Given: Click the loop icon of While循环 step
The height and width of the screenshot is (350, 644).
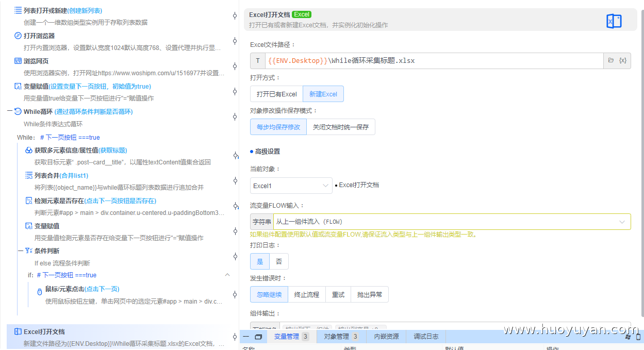Looking at the screenshot, I should [18, 111].
